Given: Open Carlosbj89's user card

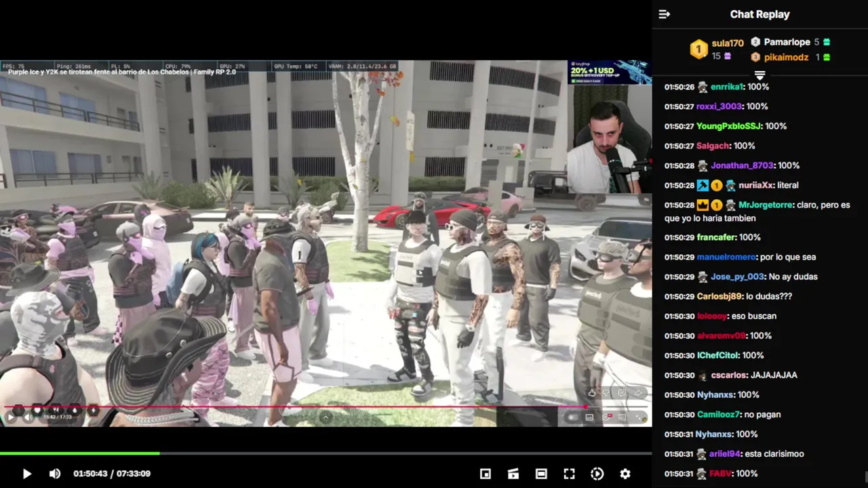Looking at the screenshot, I should pyautogui.click(x=719, y=296).
